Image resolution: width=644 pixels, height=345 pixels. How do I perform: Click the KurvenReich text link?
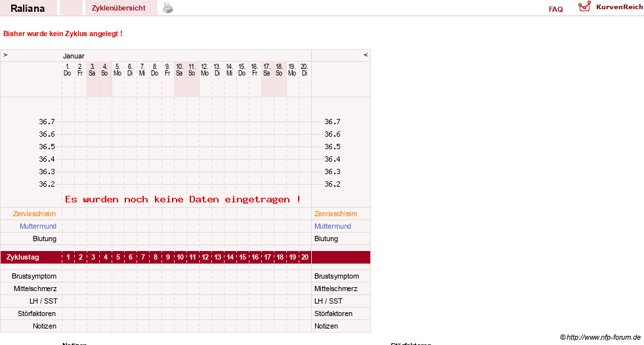tap(619, 7)
